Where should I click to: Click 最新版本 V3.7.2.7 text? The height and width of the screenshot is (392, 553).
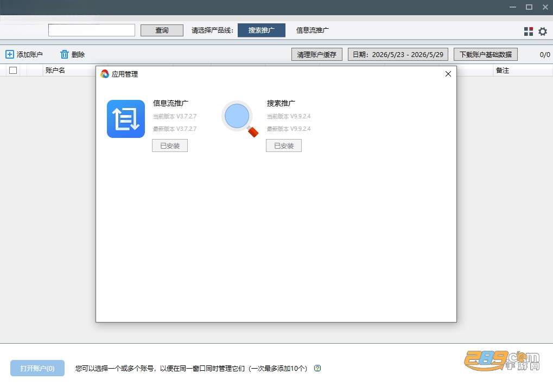pyautogui.click(x=175, y=129)
